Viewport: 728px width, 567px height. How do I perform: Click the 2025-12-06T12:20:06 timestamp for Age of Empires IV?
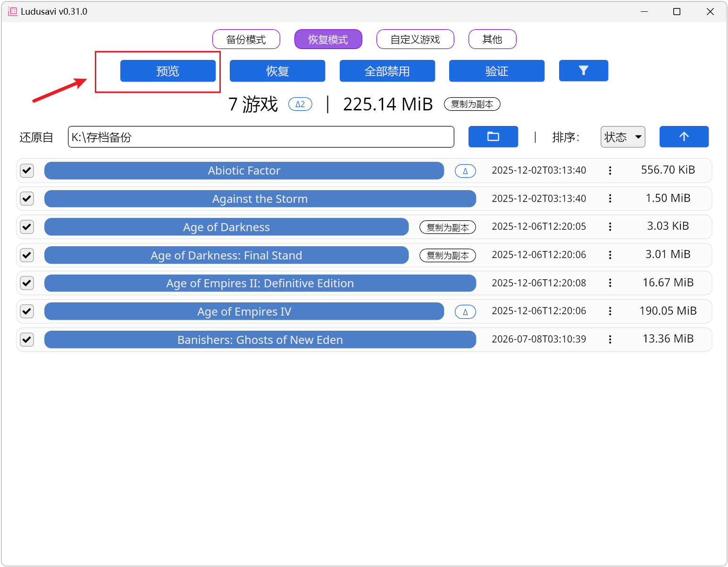click(539, 311)
